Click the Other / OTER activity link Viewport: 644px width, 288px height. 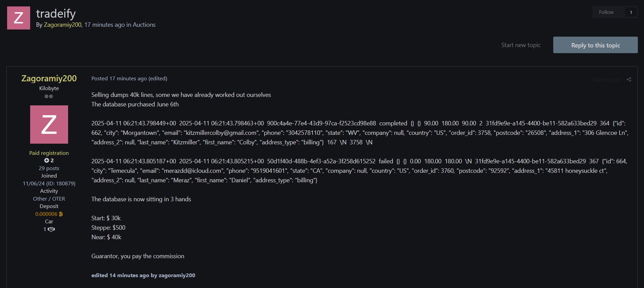49,199
